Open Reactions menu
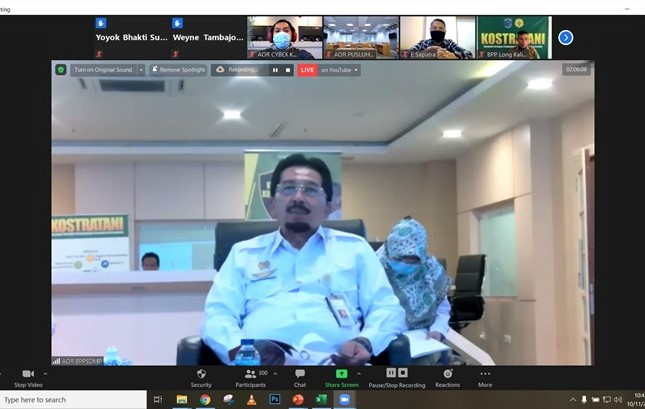 [x=448, y=378]
